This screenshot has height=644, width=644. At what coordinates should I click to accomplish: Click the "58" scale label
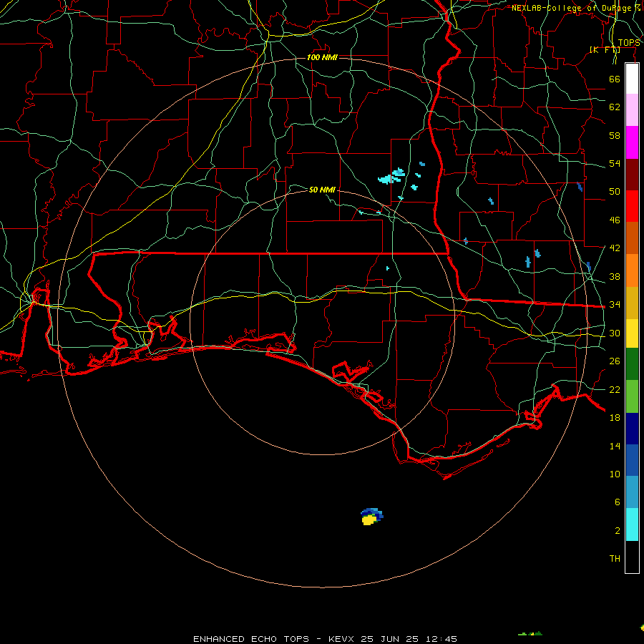tap(615, 135)
